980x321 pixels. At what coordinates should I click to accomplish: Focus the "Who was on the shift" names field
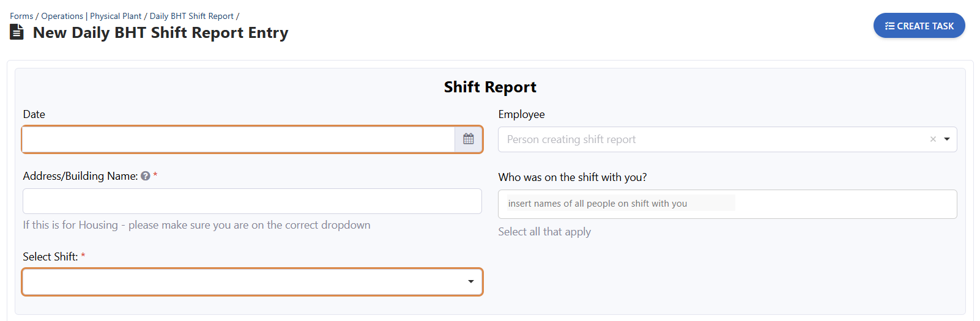pos(727,204)
